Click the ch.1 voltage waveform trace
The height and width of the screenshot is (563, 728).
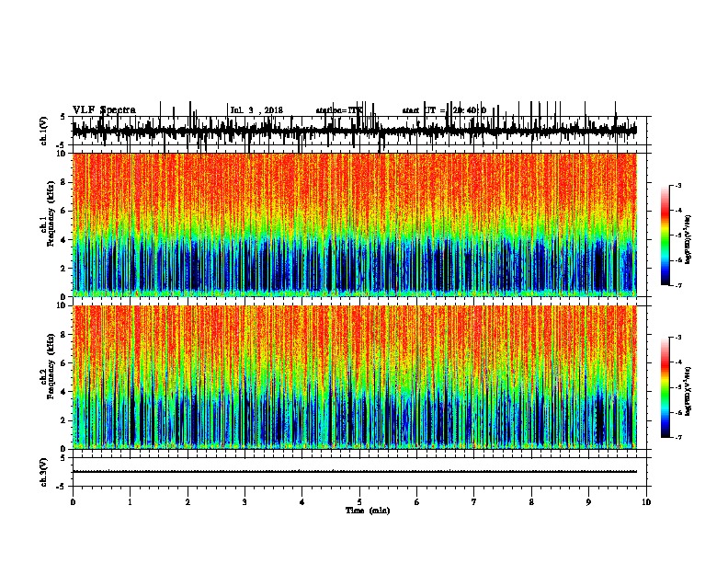click(x=354, y=131)
